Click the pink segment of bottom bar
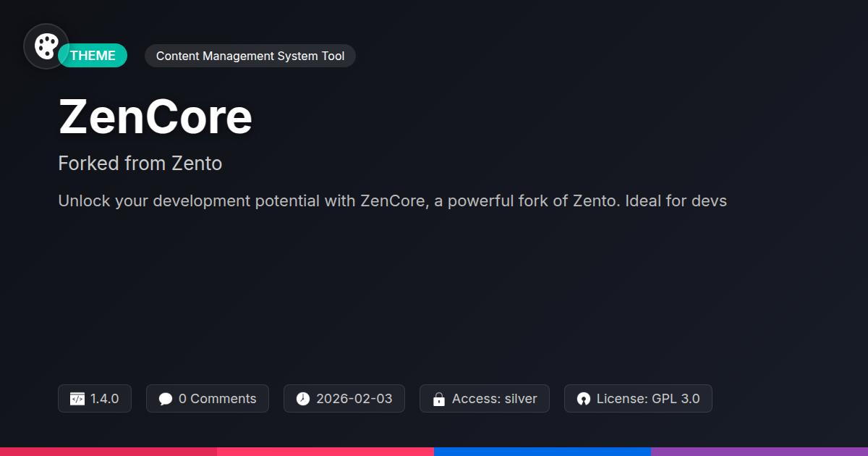Screen dimensions: 868x456 point(325,451)
